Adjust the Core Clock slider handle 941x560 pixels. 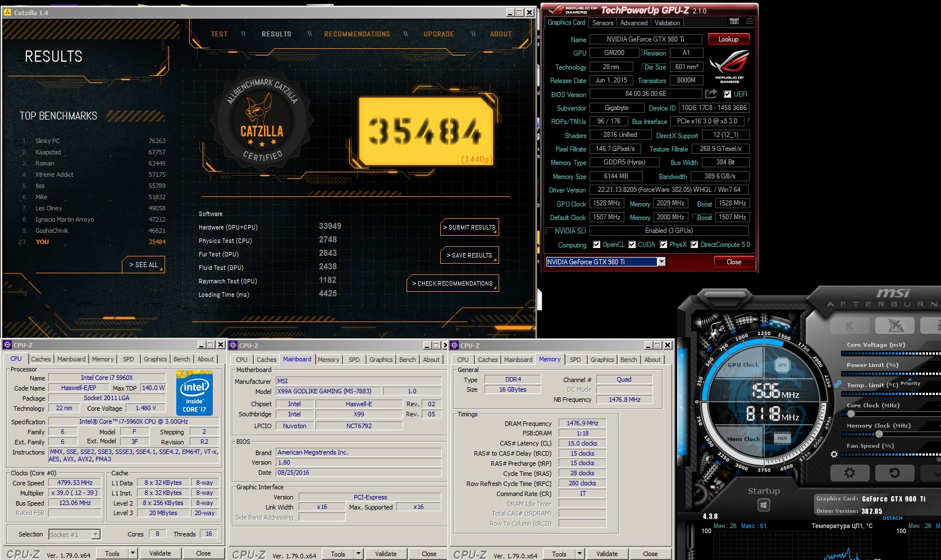[x=851, y=414]
